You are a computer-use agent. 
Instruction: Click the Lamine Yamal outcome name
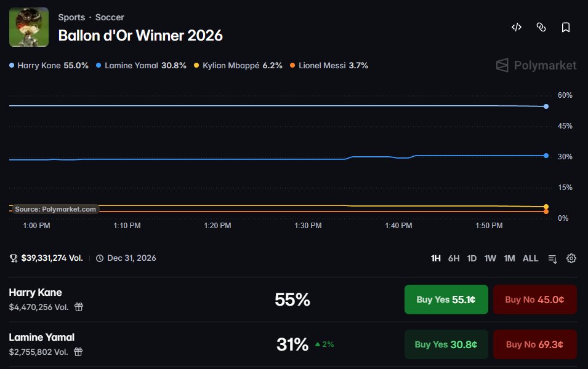coord(42,337)
